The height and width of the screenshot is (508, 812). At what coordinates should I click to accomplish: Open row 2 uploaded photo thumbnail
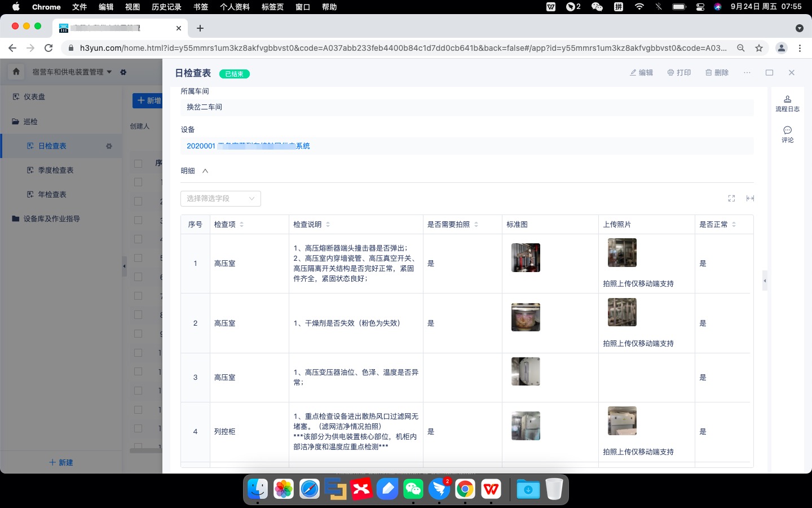point(622,312)
